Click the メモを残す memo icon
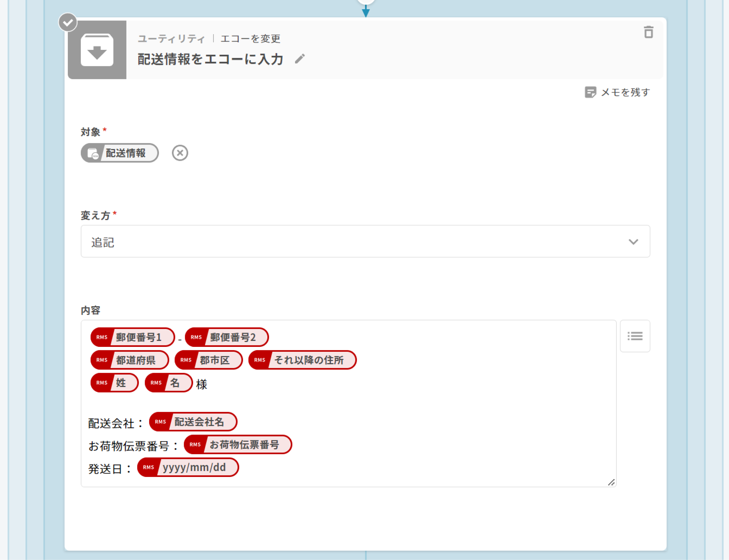The image size is (729, 560). (590, 92)
